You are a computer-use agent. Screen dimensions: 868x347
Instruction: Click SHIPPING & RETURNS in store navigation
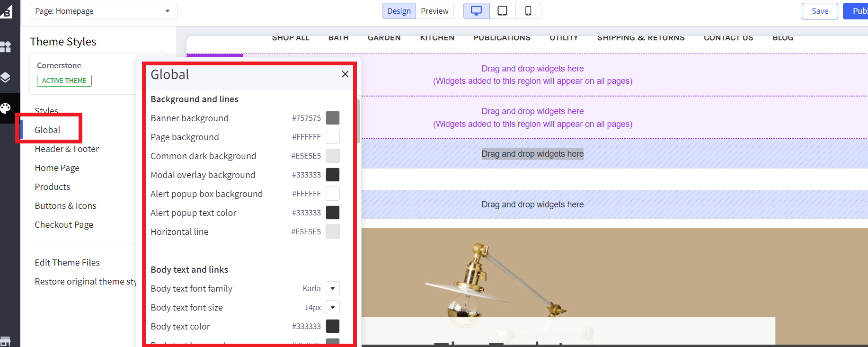point(641,38)
